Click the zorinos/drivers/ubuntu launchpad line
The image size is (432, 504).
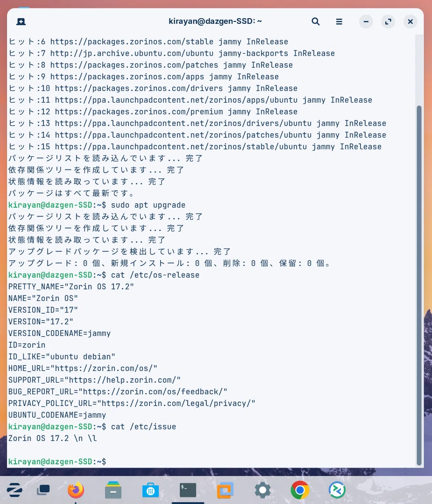point(197,123)
